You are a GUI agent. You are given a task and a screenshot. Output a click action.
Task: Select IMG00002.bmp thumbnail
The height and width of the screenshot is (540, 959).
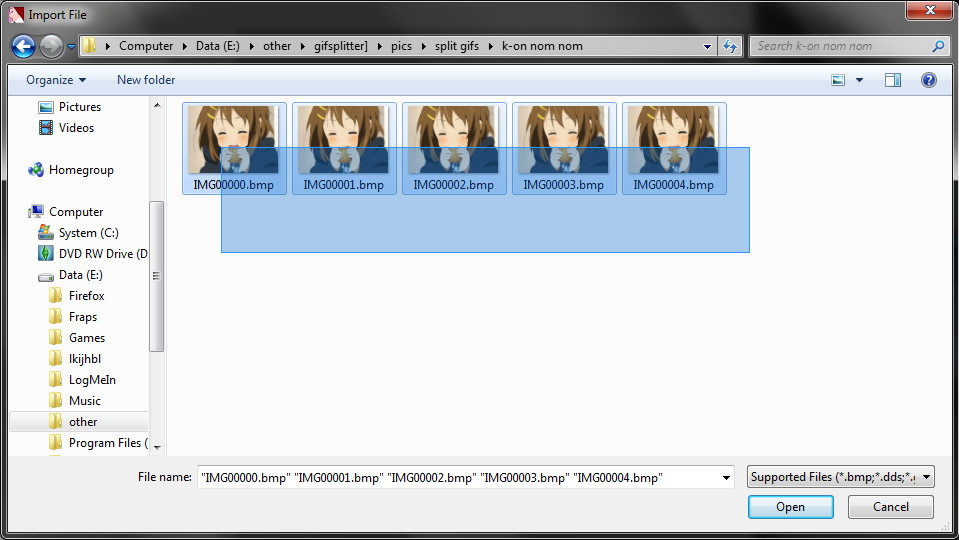454,149
